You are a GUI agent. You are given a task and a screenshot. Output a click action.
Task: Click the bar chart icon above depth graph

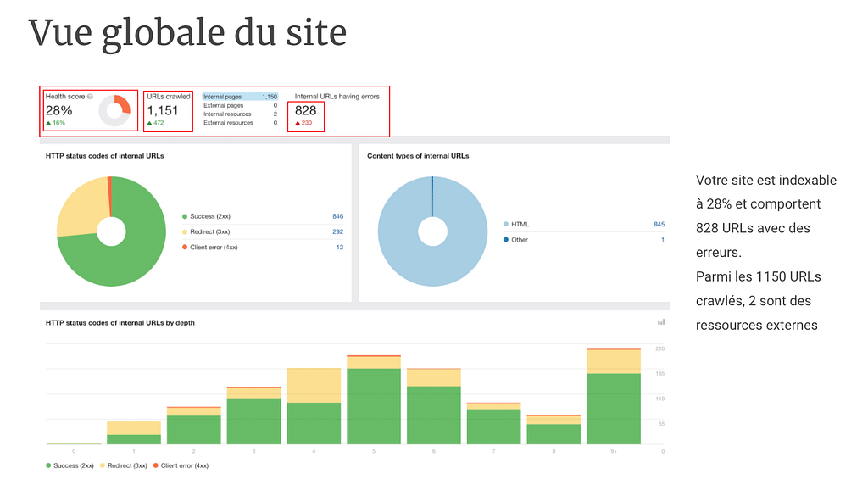point(661,322)
